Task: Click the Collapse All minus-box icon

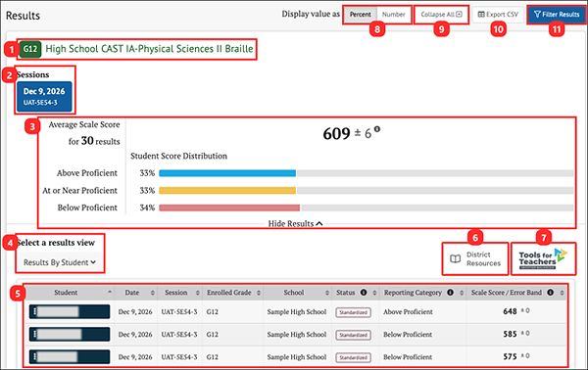Action: [x=459, y=15]
